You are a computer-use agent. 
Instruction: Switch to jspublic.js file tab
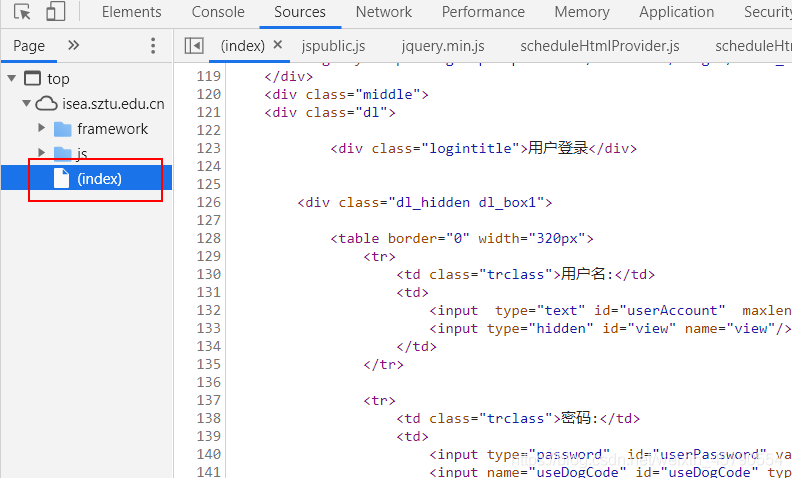tap(333, 46)
